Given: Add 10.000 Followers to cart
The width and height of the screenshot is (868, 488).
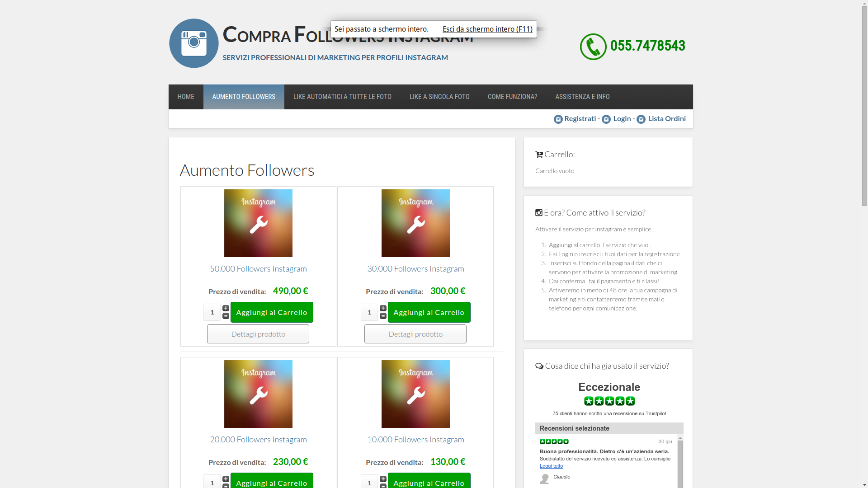Looking at the screenshot, I should [x=429, y=481].
